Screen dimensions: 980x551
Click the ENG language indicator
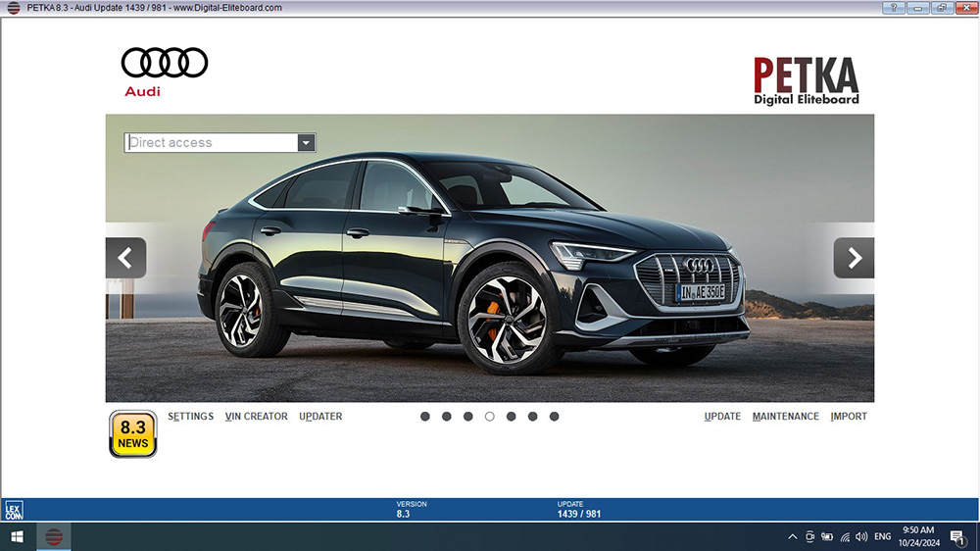[x=883, y=536]
